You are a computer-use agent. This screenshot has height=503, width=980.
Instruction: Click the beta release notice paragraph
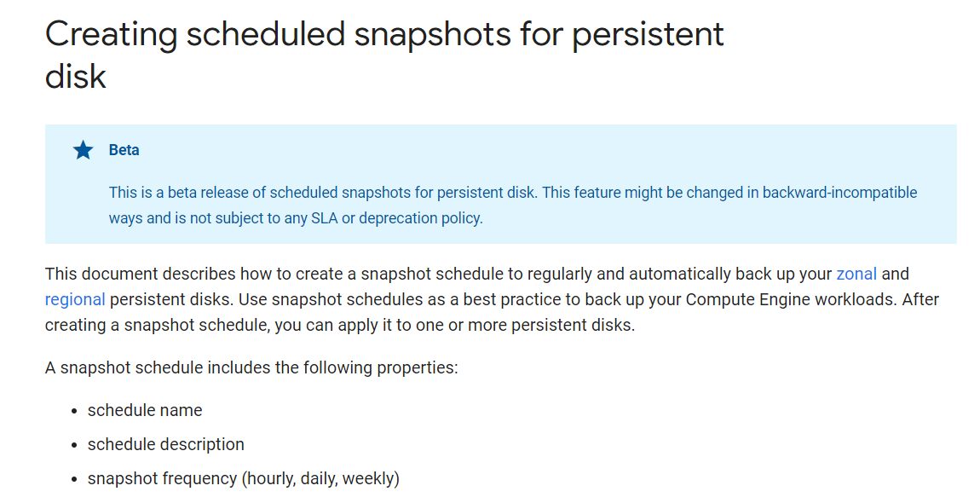click(x=512, y=205)
